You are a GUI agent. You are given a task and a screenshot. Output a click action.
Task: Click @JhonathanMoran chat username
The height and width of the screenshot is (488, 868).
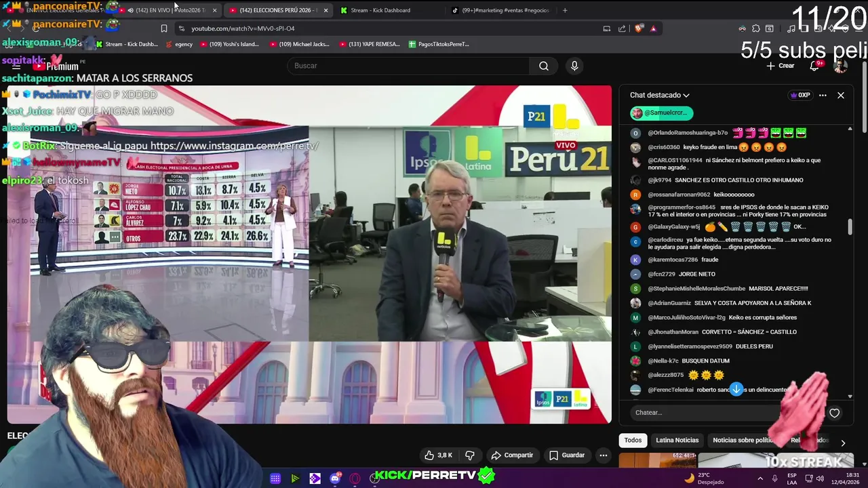(673, 332)
